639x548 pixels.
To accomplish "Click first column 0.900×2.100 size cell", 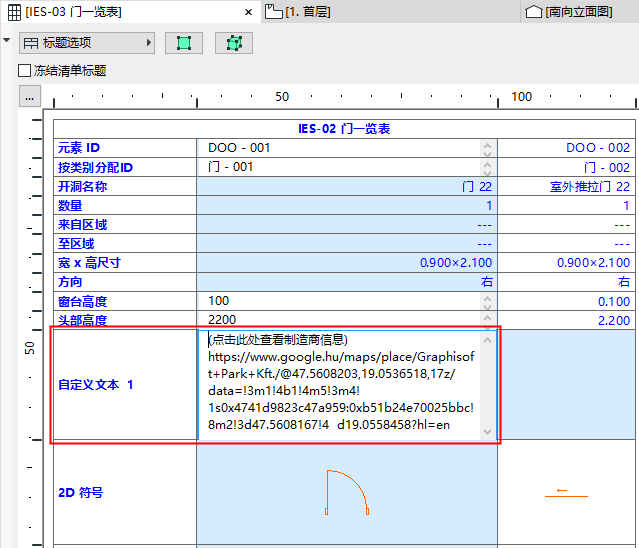I will 347,263.
